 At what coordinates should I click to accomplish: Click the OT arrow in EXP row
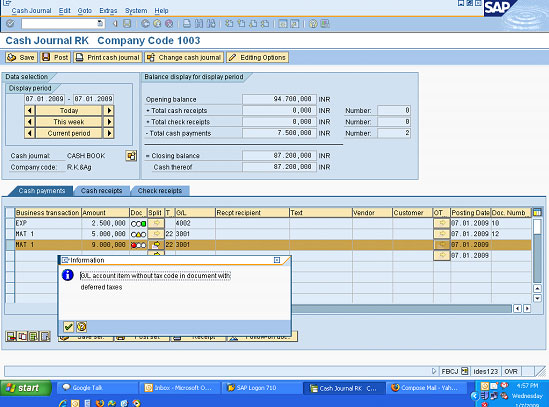442,223
